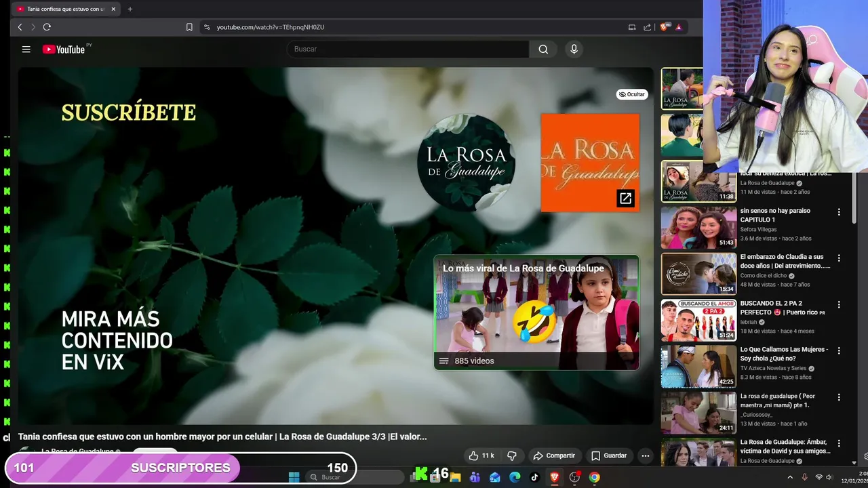The image size is (868, 488).
Task: Share the video via Compartir
Action: click(x=554, y=455)
